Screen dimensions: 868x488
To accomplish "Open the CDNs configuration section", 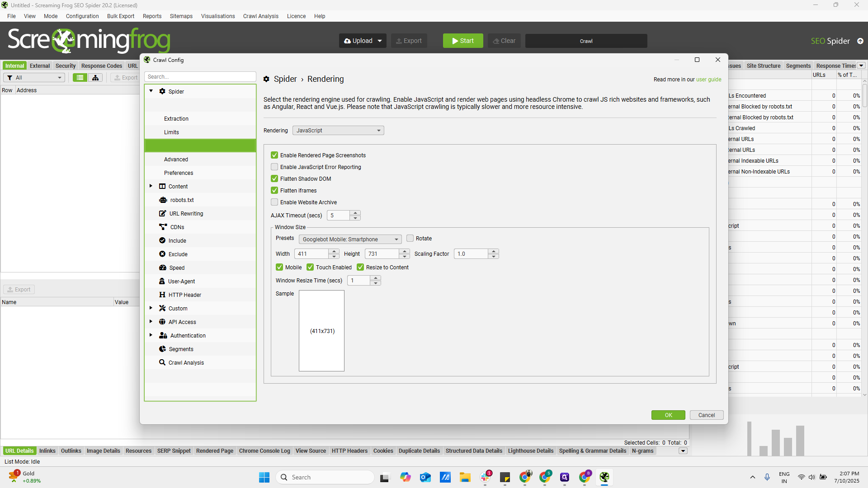I will click(177, 227).
